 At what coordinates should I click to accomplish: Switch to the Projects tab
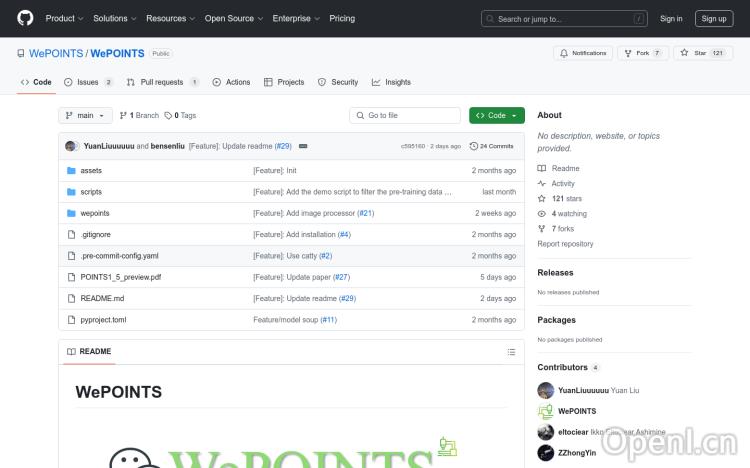coord(284,82)
